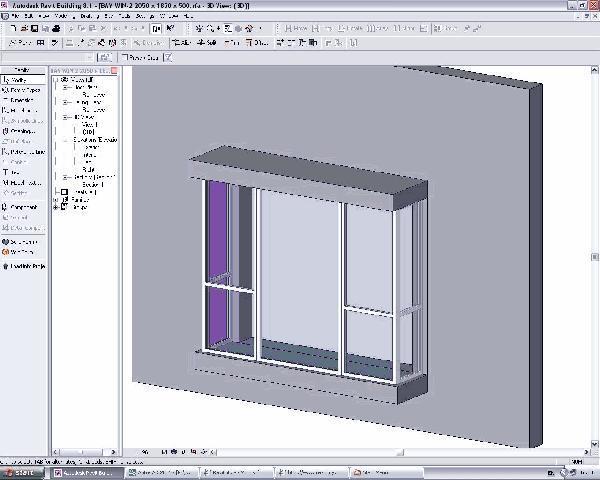Click the view scale control
Screen dimensions: 600x480
pyautogui.click(x=145, y=452)
